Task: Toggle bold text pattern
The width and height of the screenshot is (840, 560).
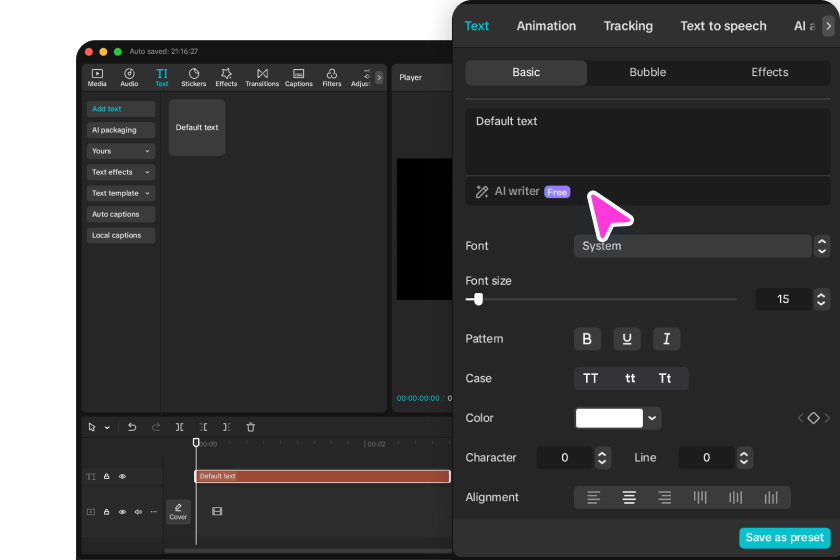Action: (x=587, y=339)
